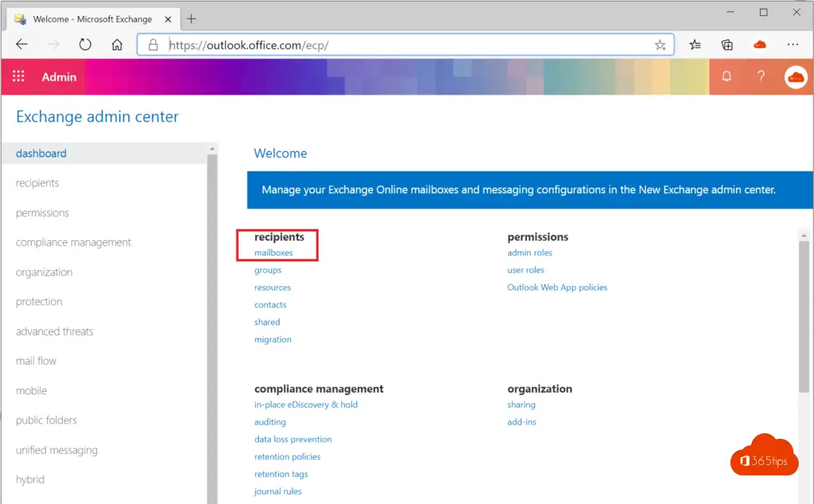This screenshot has width=814, height=504.
Task: Open browser collections
Action: 727,45
